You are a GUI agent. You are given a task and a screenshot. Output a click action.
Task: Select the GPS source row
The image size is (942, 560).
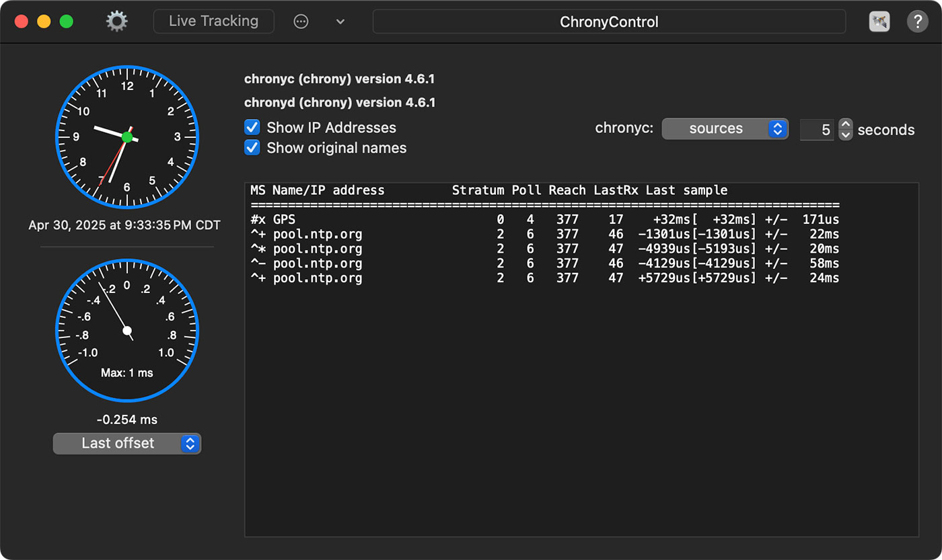coord(545,220)
